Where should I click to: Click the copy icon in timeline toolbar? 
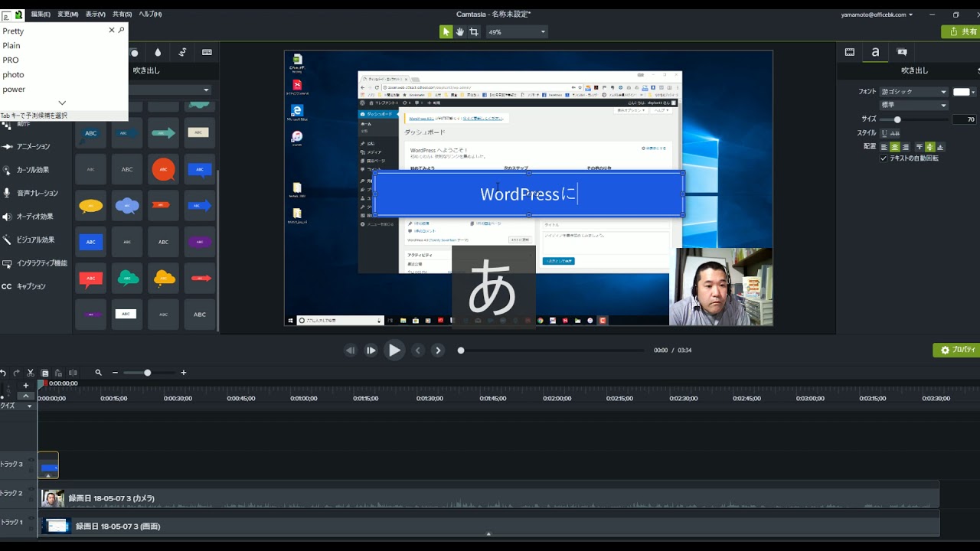(x=45, y=373)
